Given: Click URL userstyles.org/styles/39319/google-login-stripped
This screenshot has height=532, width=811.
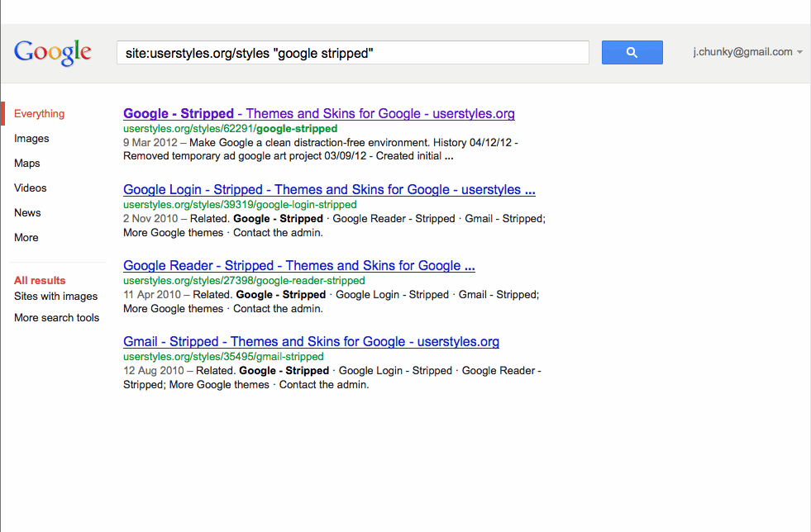Looking at the screenshot, I should click(240, 205).
